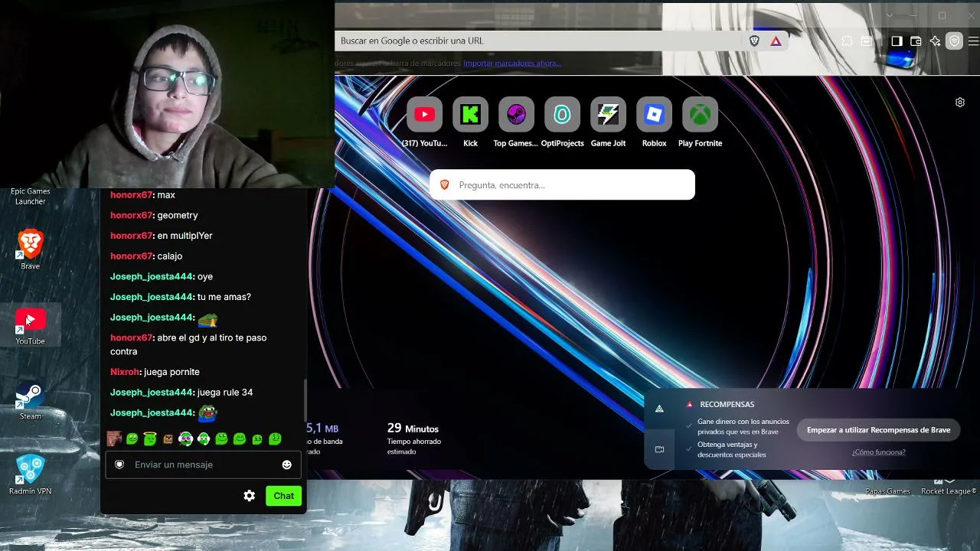Send message with green Chat button
Viewport: 980px width, 551px height.
[x=283, y=496]
